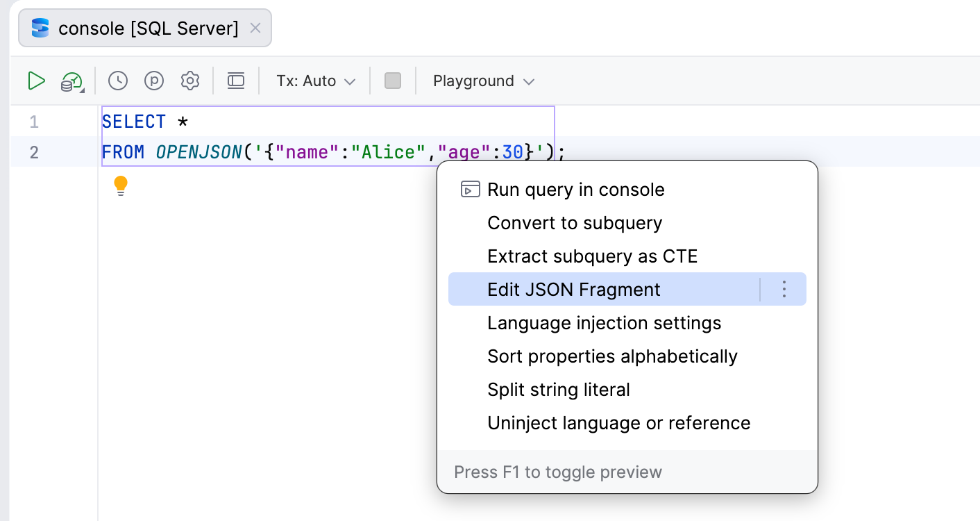Click the OPENJSON function name
The image size is (980, 521).
(199, 152)
